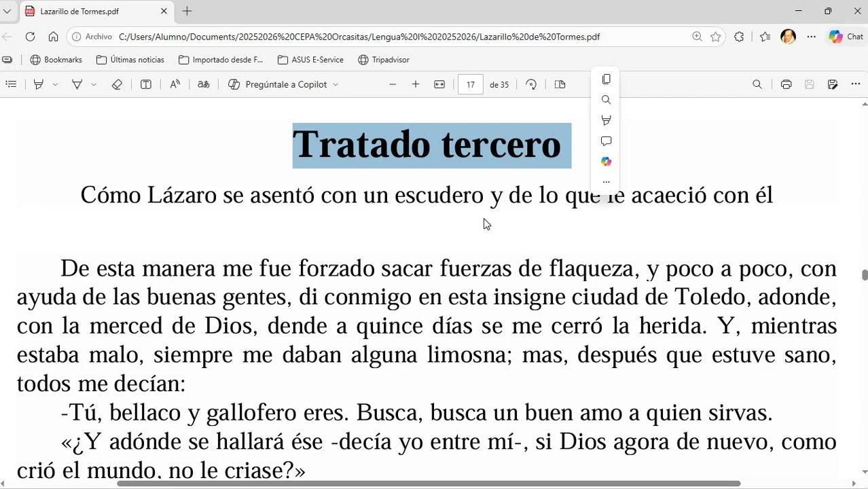
Task: Click the Copilot Chat button
Action: tap(846, 37)
